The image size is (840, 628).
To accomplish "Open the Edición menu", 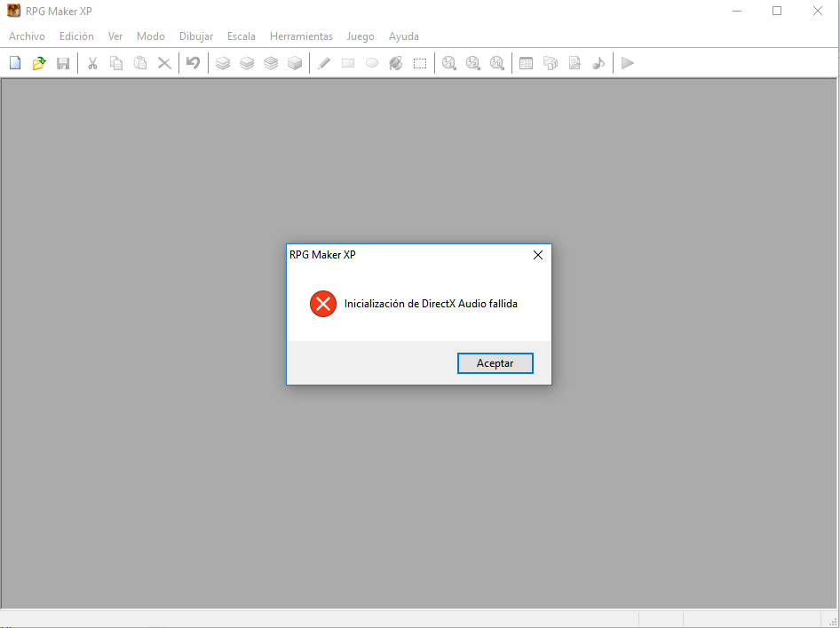I will coord(76,36).
